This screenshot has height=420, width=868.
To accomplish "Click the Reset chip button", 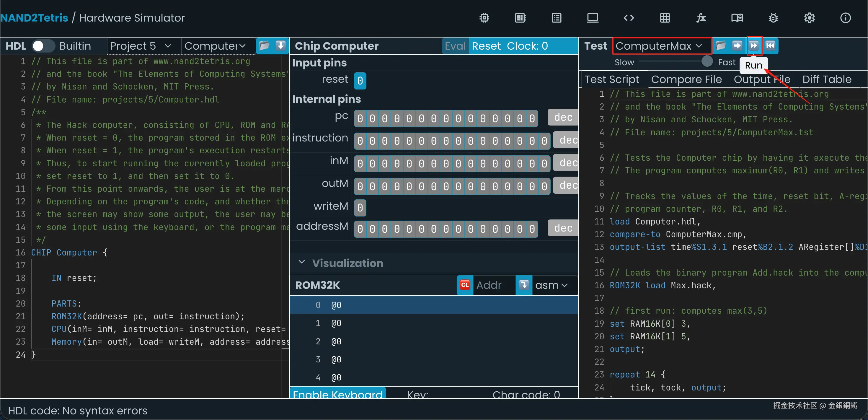I will coord(486,46).
